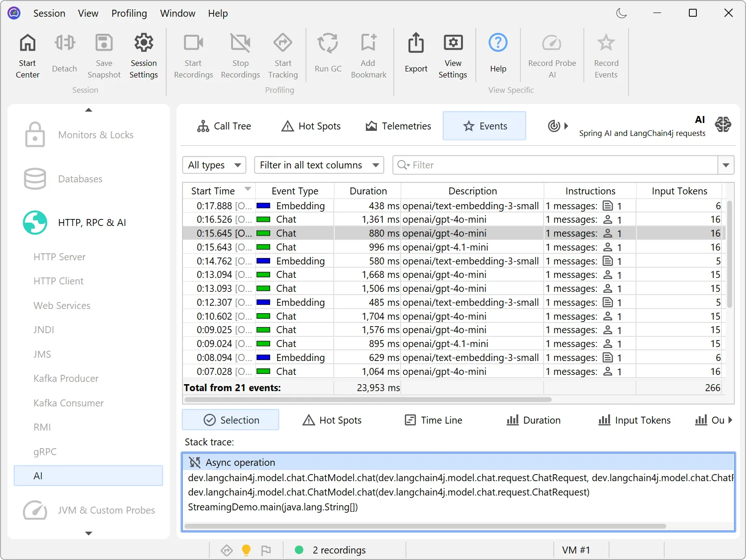Image resolution: width=746 pixels, height=560 pixels.
Task: Open View Settings
Action: 453,56
